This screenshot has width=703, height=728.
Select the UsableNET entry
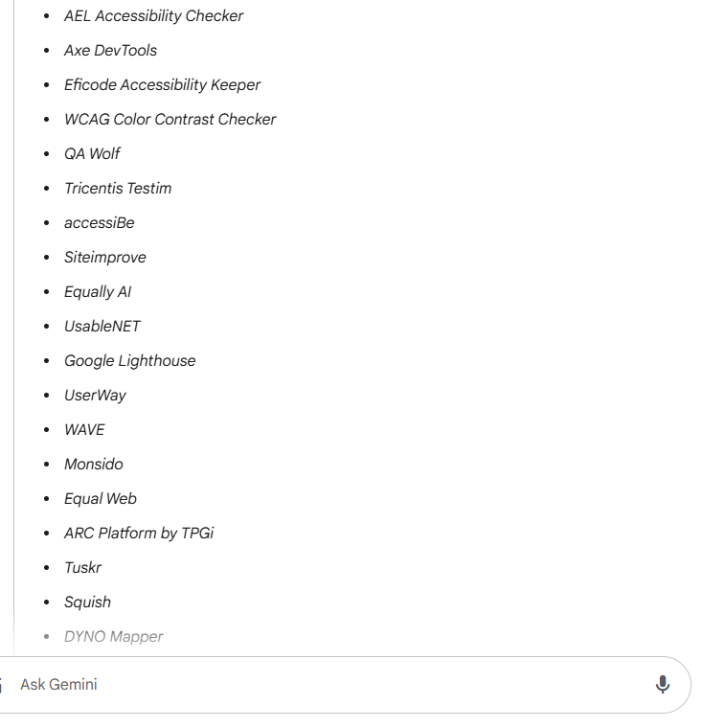[102, 327]
